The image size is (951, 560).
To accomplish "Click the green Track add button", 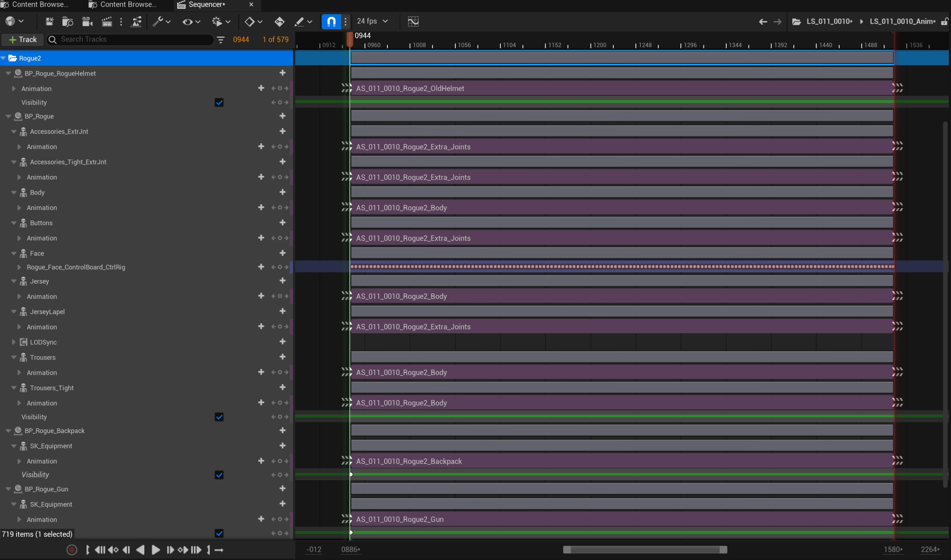I will coord(23,40).
